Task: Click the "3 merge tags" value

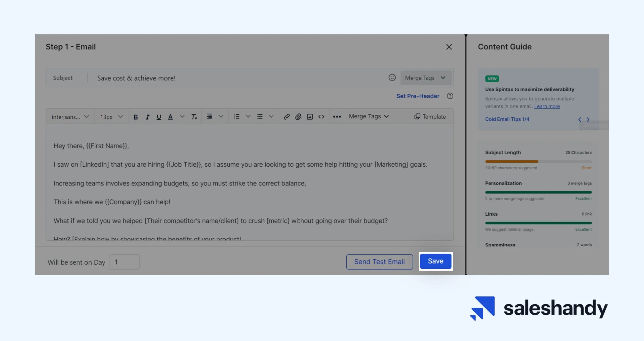Action: [579, 183]
